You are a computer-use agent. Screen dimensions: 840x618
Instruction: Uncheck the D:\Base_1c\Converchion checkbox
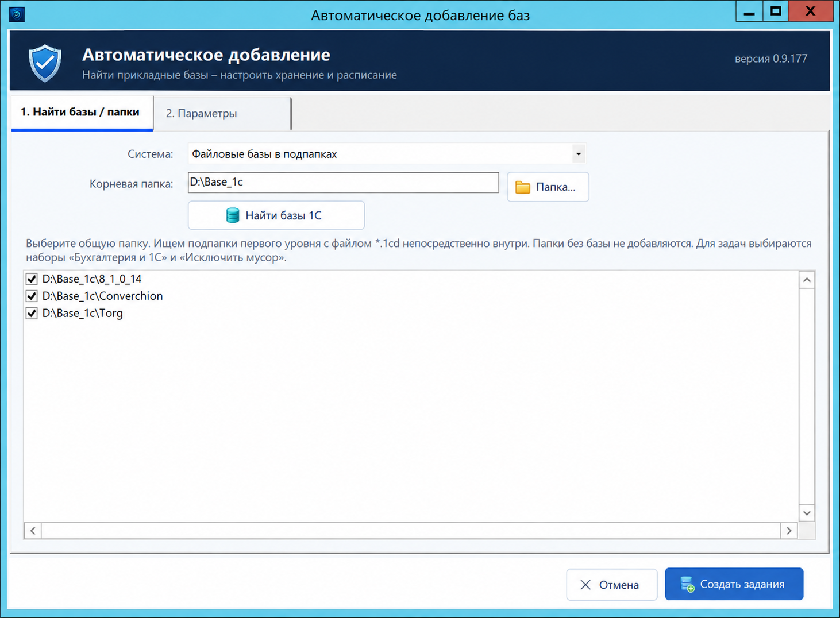(32, 296)
